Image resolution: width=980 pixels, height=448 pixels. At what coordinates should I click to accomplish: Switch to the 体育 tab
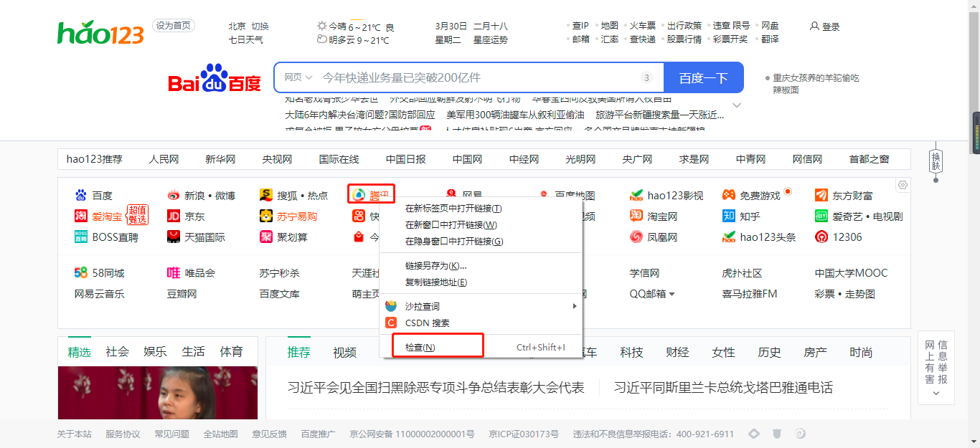[232, 352]
